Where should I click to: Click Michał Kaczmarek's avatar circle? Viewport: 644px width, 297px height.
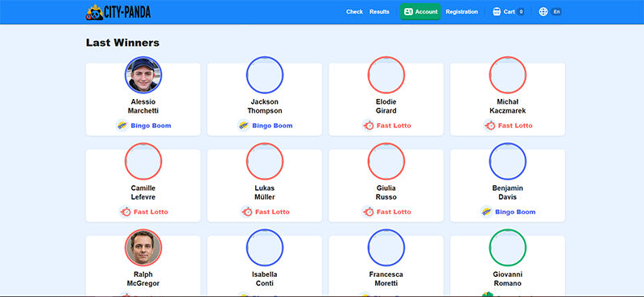click(508, 75)
